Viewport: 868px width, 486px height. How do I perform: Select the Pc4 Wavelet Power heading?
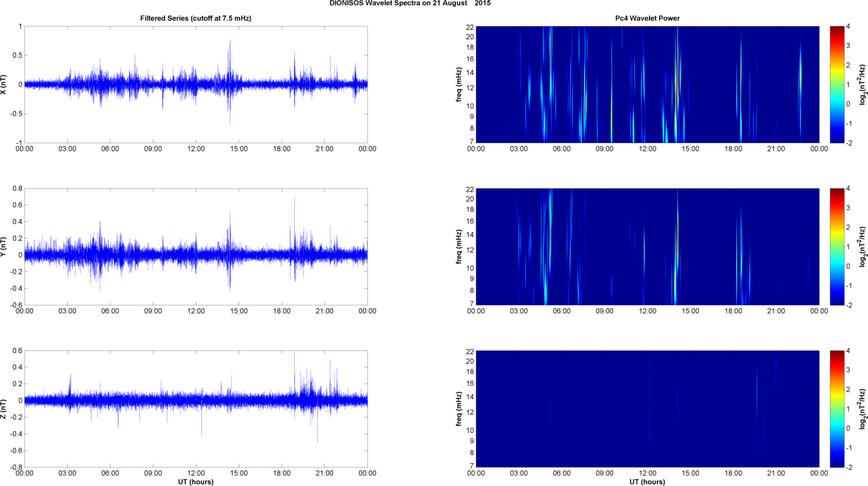click(647, 18)
